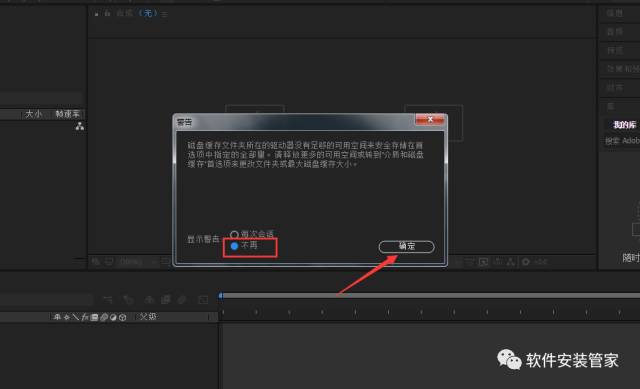Viewport: 640px width, 389px height.
Task: Focus the 搜索 Adobe search field
Action: pos(622,141)
